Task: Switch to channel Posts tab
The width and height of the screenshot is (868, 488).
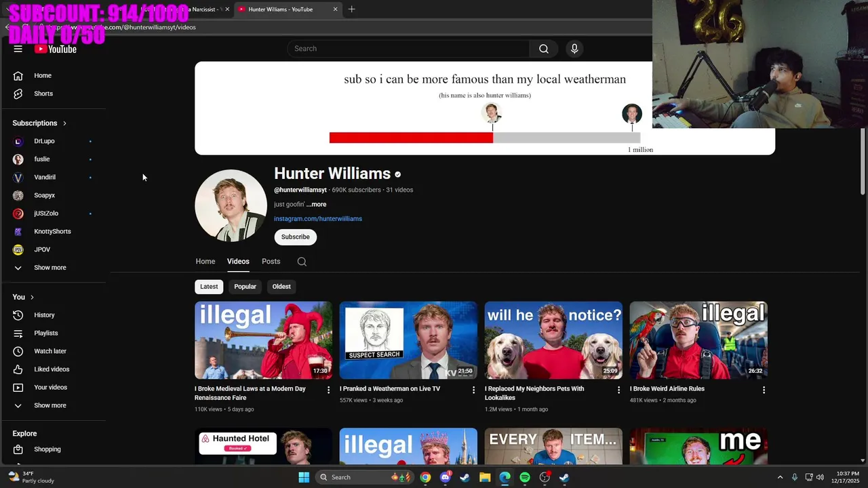Action: (271, 262)
